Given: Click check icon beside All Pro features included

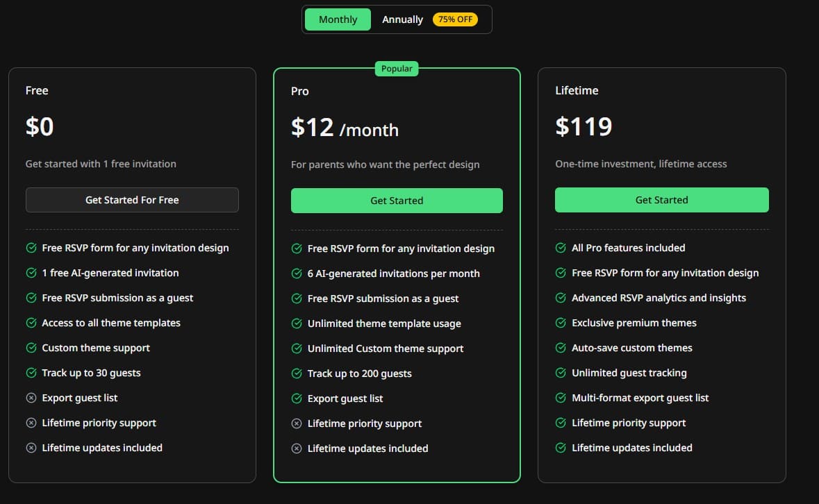Looking at the screenshot, I should pos(561,248).
